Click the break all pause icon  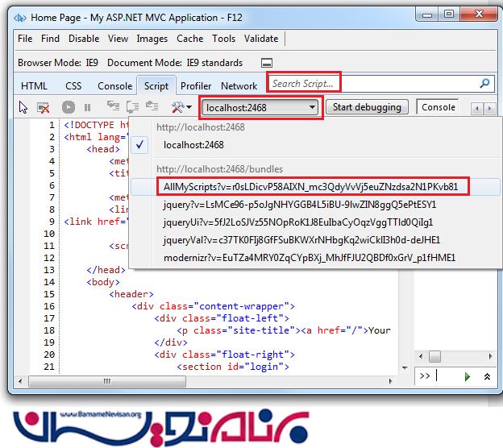tap(87, 107)
